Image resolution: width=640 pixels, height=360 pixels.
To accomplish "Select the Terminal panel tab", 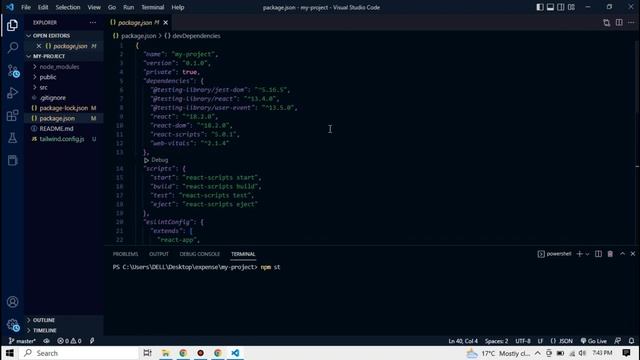I will pos(243,254).
